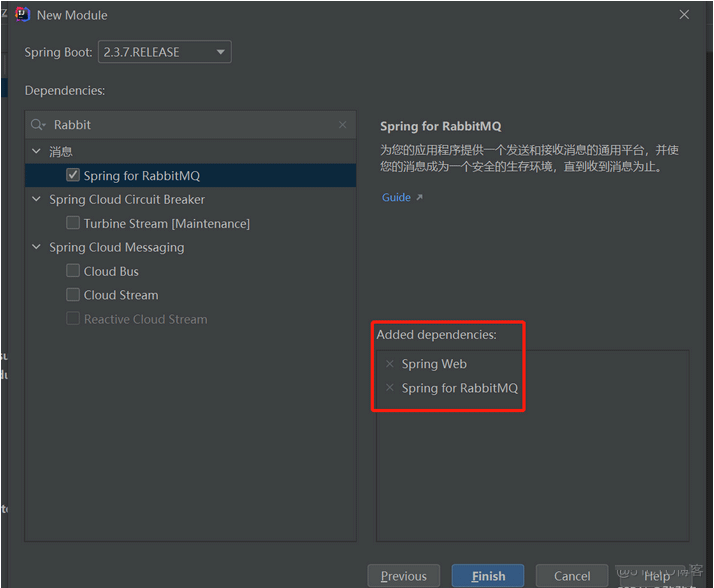Remove Spring for RabbitMQ from added dependencies
Viewport: 714px width, 588px height.
click(390, 388)
